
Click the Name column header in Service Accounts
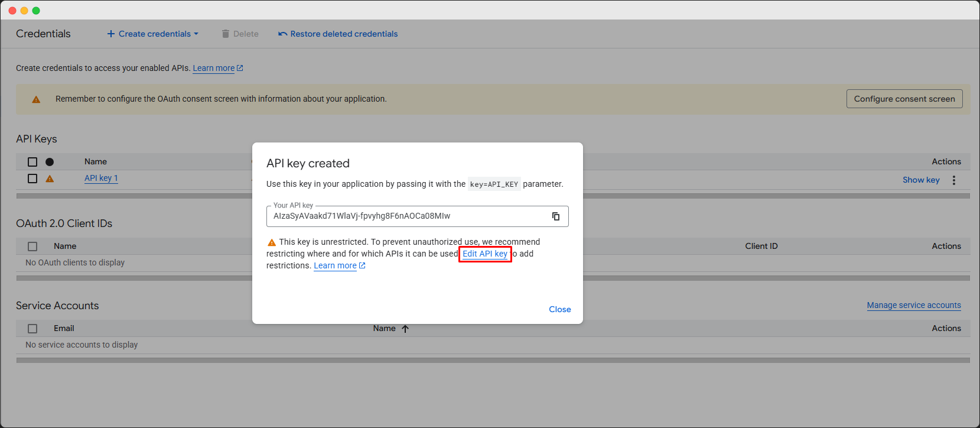384,328
